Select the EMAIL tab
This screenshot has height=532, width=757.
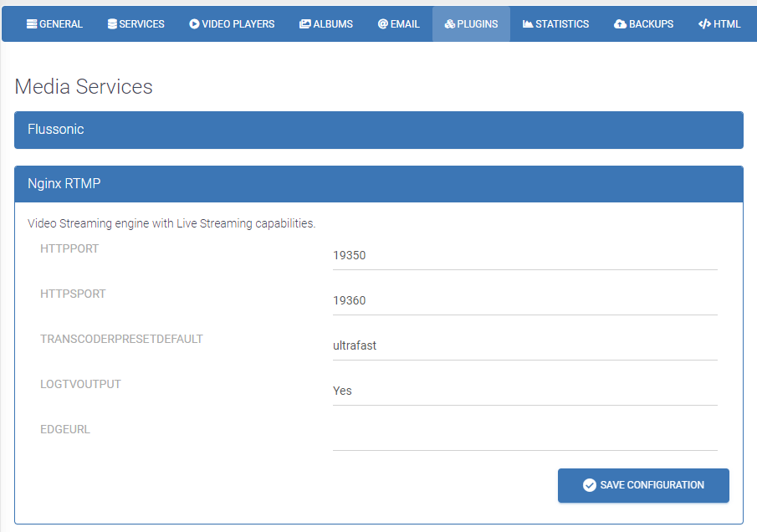pos(399,24)
